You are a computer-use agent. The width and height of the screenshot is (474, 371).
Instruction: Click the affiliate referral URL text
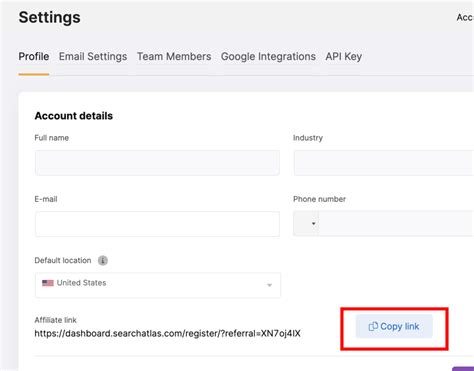167,333
